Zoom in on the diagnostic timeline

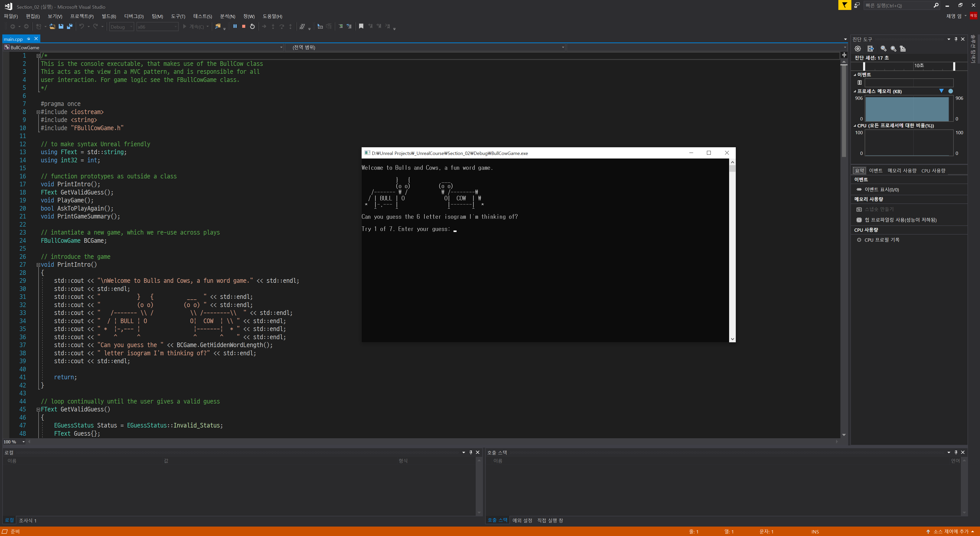click(x=883, y=49)
